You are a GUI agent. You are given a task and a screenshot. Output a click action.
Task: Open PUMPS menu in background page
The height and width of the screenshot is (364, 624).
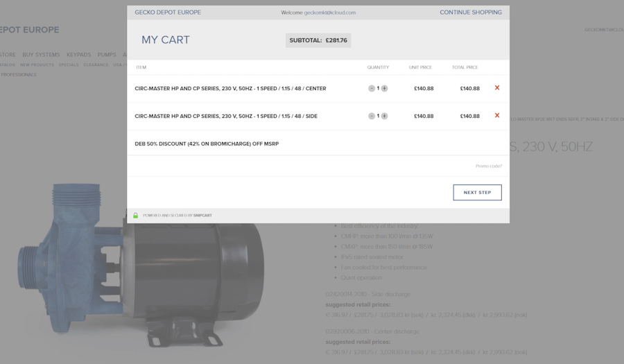pyautogui.click(x=107, y=55)
